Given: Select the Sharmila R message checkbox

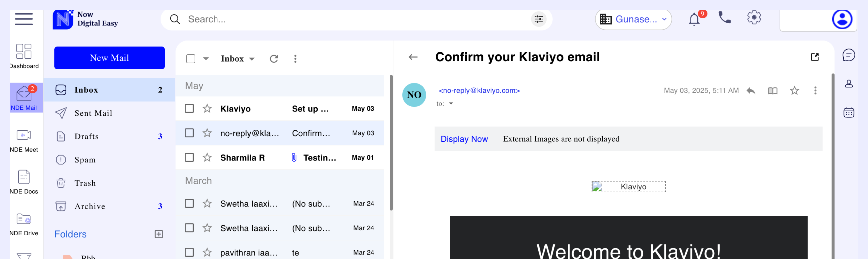Looking at the screenshot, I should pos(189,157).
